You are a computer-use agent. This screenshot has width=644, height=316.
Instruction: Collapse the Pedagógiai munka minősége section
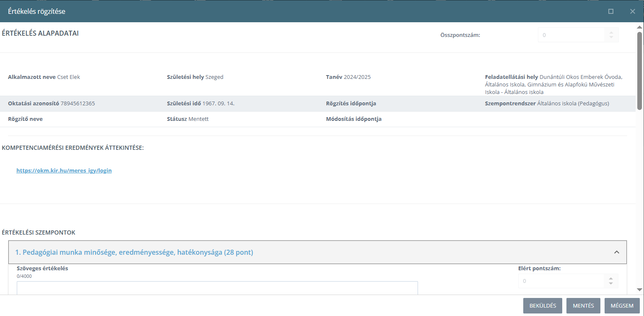(x=617, y=252)
